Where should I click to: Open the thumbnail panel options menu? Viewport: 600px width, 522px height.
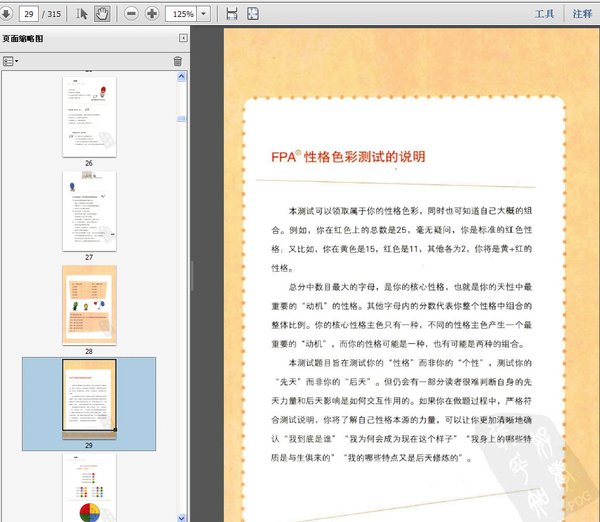11,61
